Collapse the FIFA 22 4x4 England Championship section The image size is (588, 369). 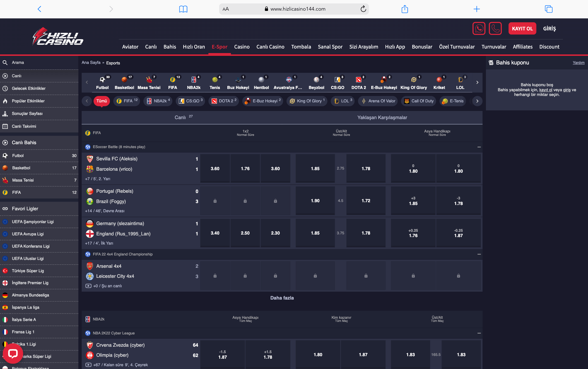pyautogui.click(x=479, y=254)
